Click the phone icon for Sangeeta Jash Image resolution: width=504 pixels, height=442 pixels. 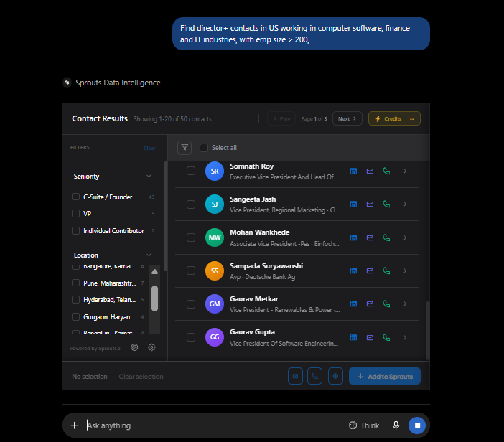386,204
